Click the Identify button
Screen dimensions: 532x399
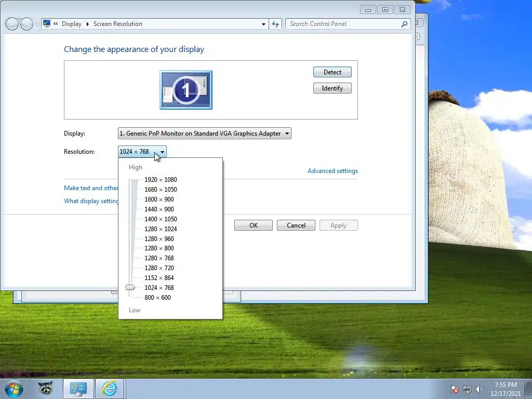point(332,88)
